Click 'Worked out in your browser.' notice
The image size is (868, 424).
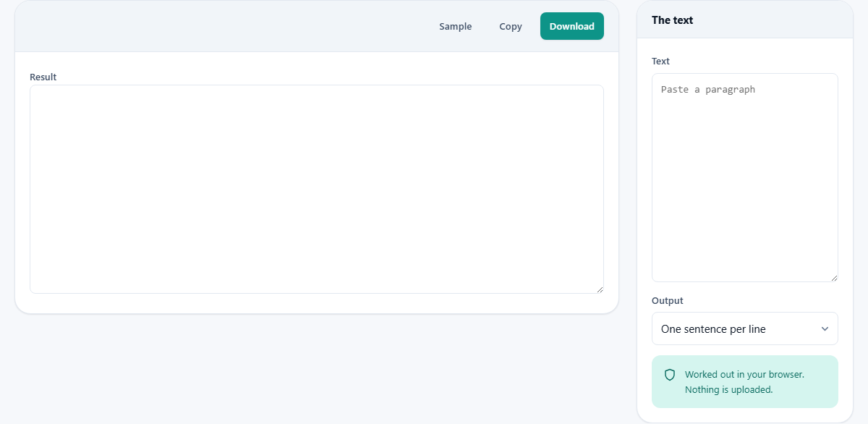tap(744, 375)
